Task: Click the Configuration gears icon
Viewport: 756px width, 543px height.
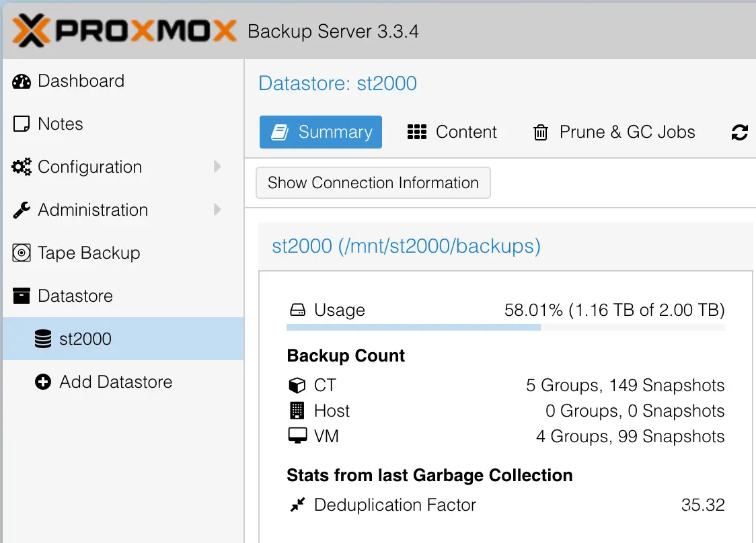Action: click(x=22, y=167)
